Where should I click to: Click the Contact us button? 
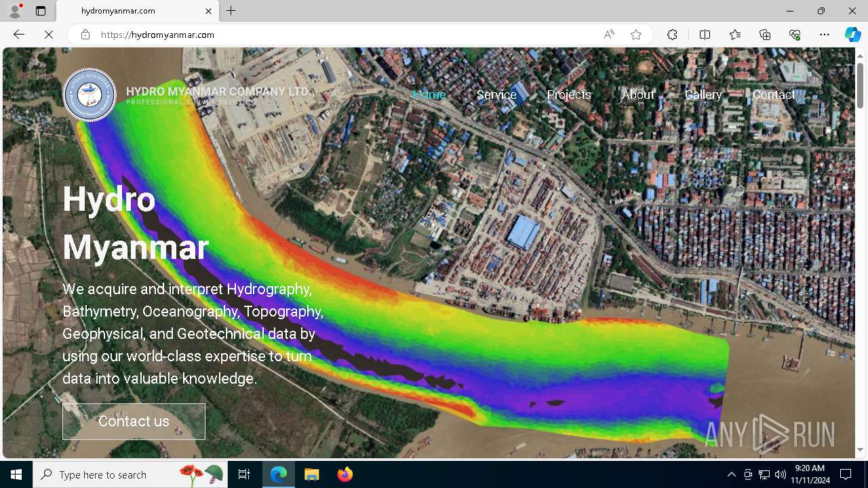click(134, 422)
